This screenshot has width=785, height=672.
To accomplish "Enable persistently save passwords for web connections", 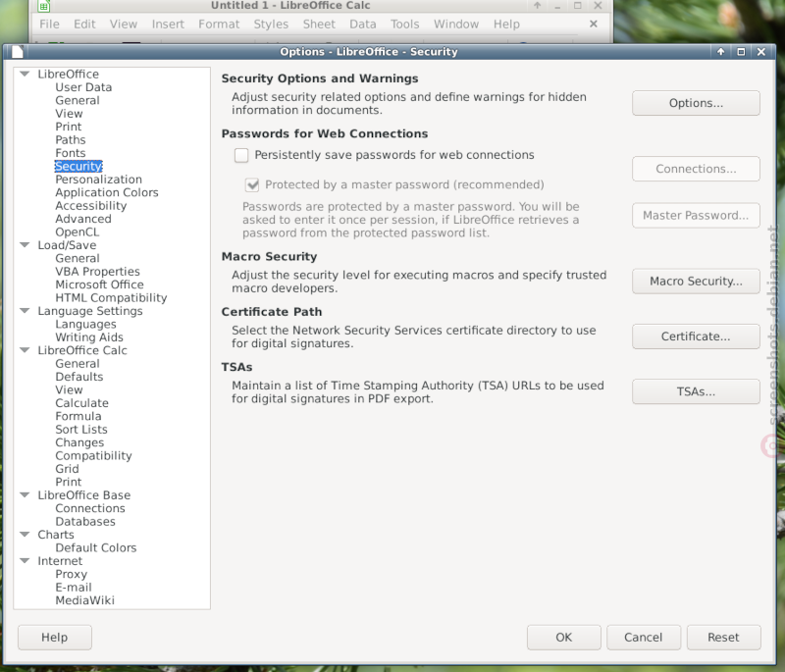I will [241, 155].
